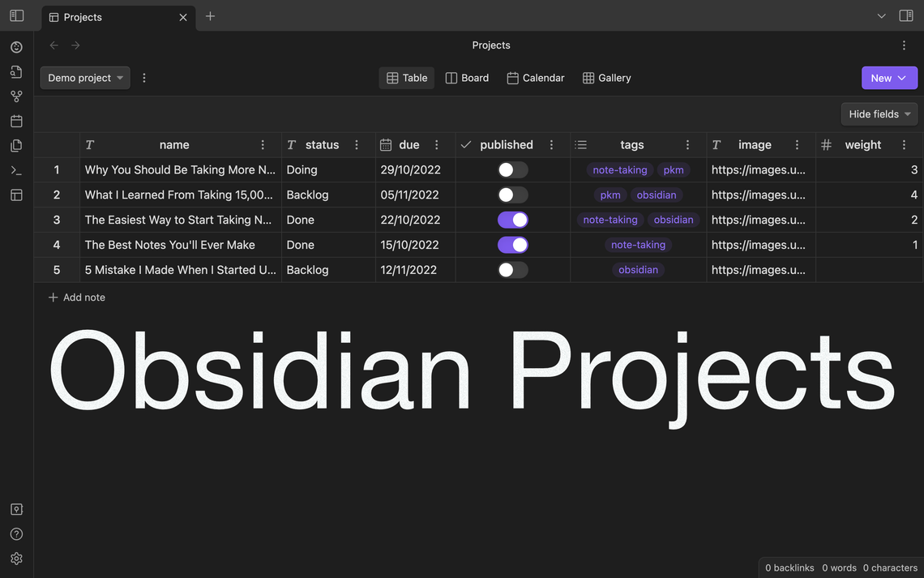Open the daily note calendar icon
The image size is (924, 578).
15,119
